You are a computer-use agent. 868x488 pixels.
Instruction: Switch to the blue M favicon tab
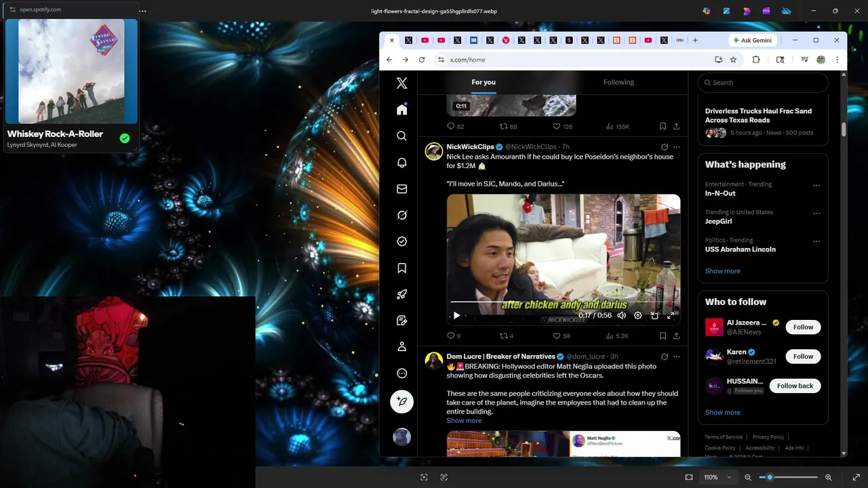(x=473, y=41)
